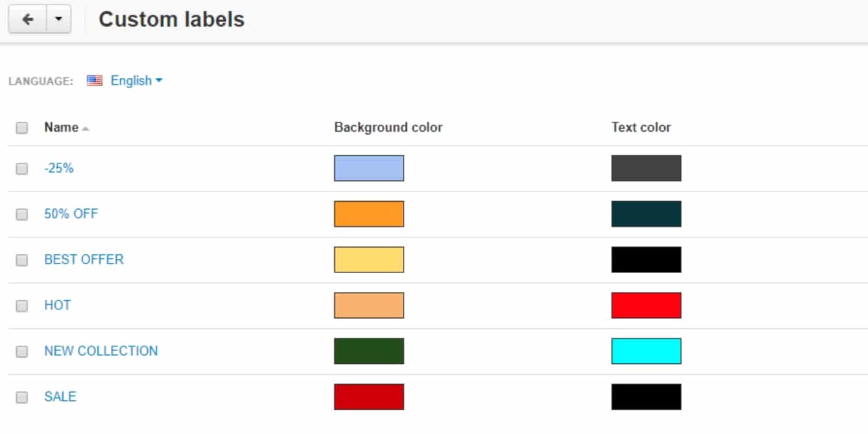
Task: Check the SALE label checkbox
Action: [22, 397]
